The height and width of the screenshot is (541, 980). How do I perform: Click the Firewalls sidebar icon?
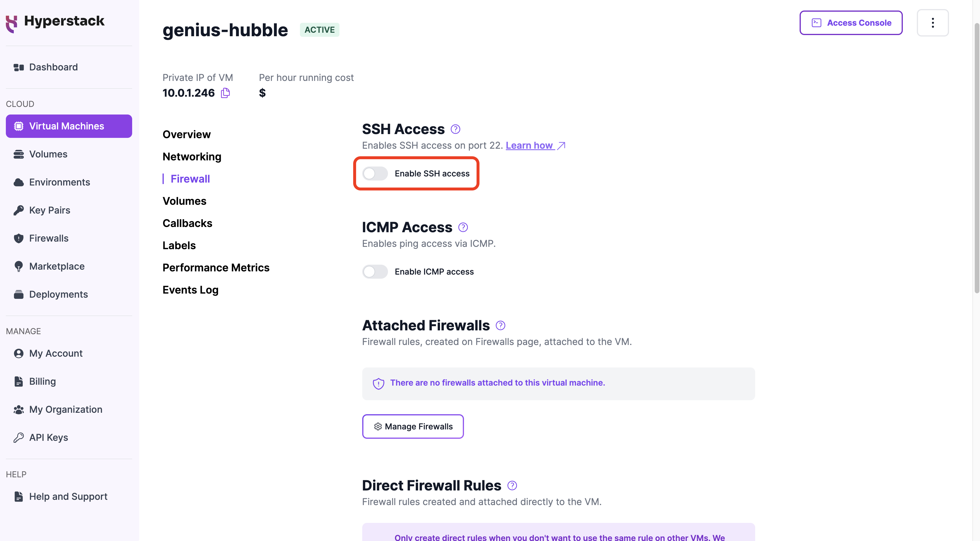click(x=19, y=238)
